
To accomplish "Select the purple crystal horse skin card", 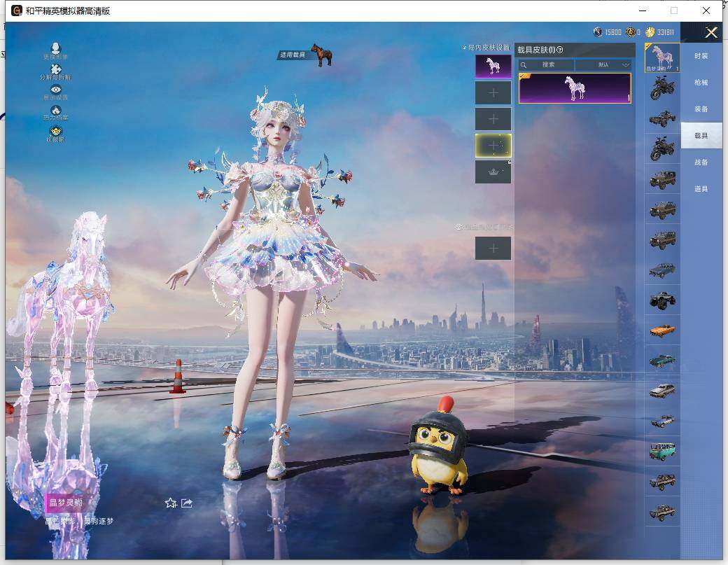I will click(x=575, y=88).
